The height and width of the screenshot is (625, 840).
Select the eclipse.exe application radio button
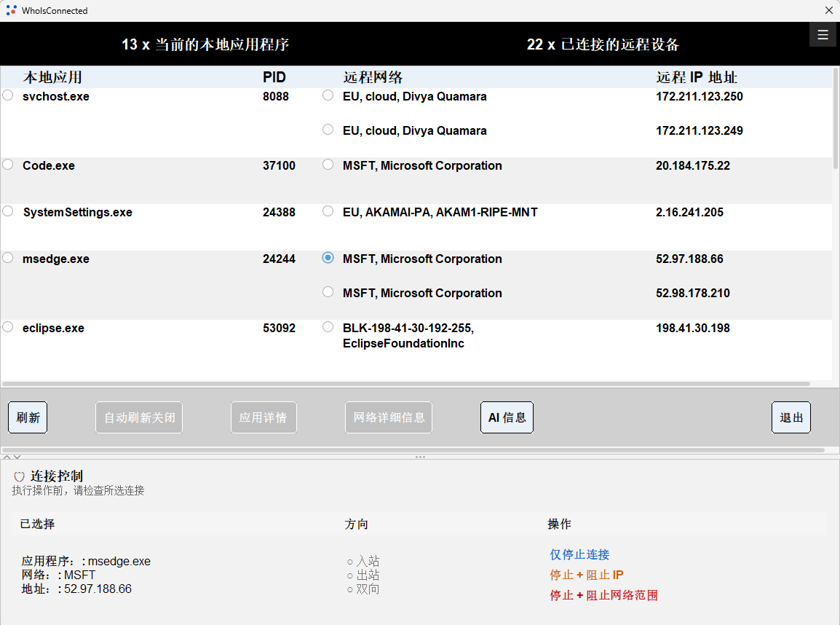[8, 327]
